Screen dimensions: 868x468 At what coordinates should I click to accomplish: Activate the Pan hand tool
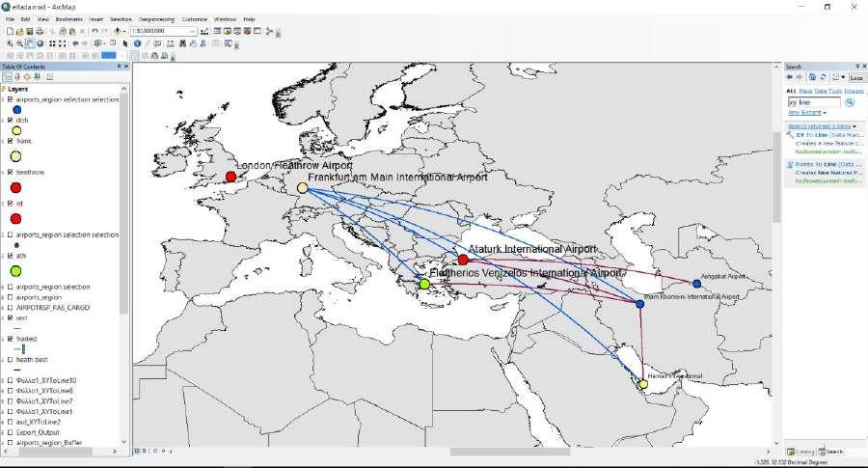30,43
